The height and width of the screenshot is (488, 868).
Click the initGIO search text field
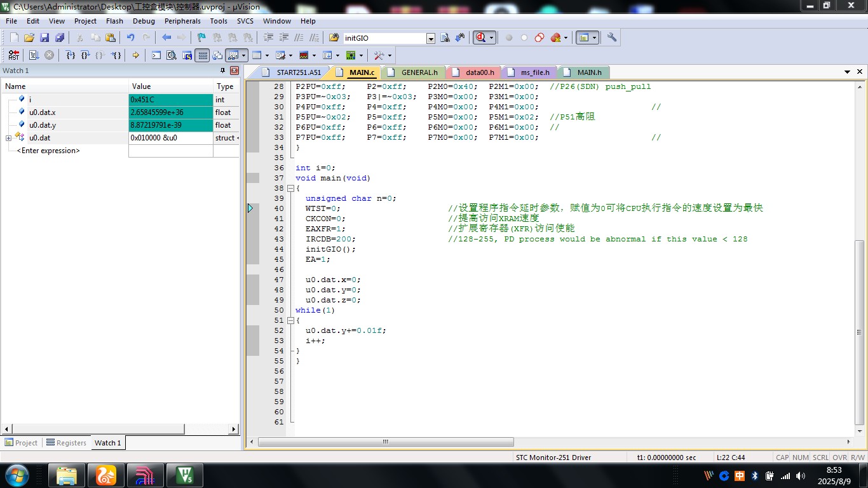coord(384,38)
